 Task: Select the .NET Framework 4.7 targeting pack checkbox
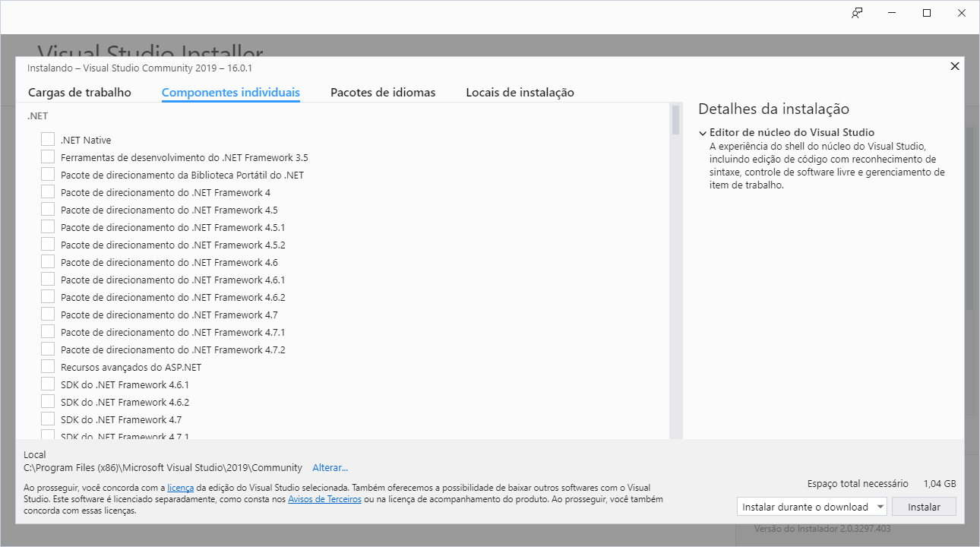point(48,314)
